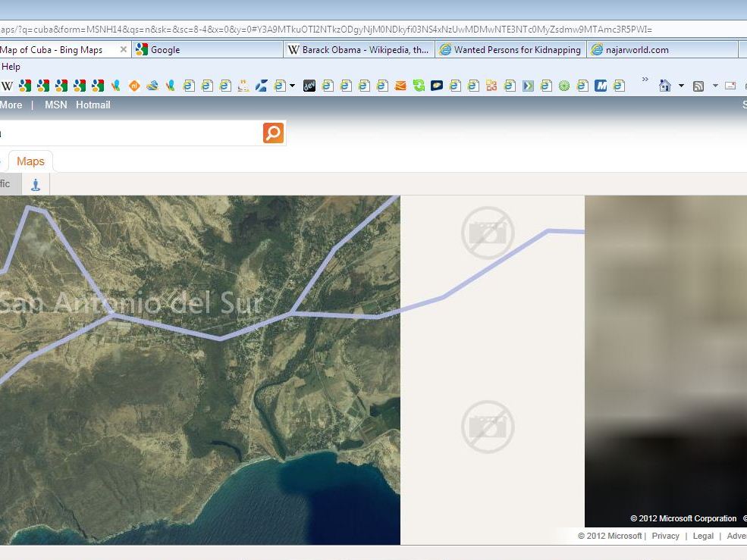The width and height of the screenshot is (747, 560).
Task: Go to the MSN link
Action: pos(55,105)
